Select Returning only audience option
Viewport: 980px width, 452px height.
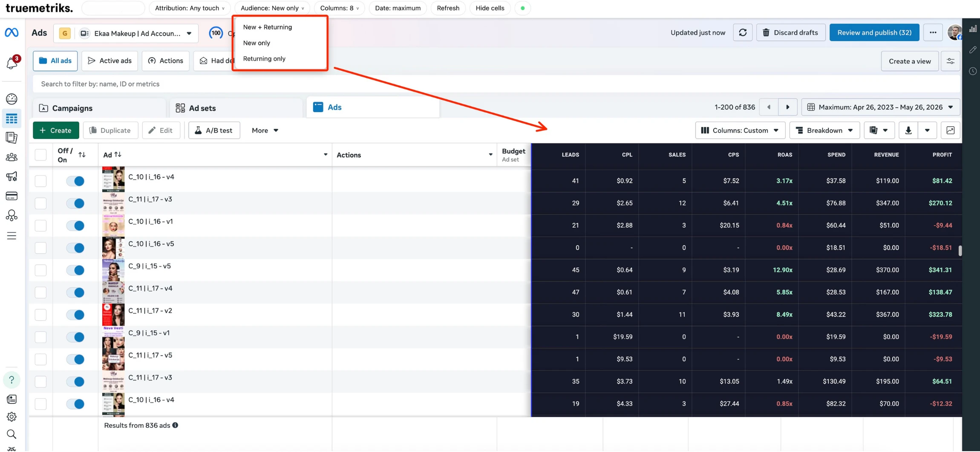pyautogui.click(x=264, y=58)
